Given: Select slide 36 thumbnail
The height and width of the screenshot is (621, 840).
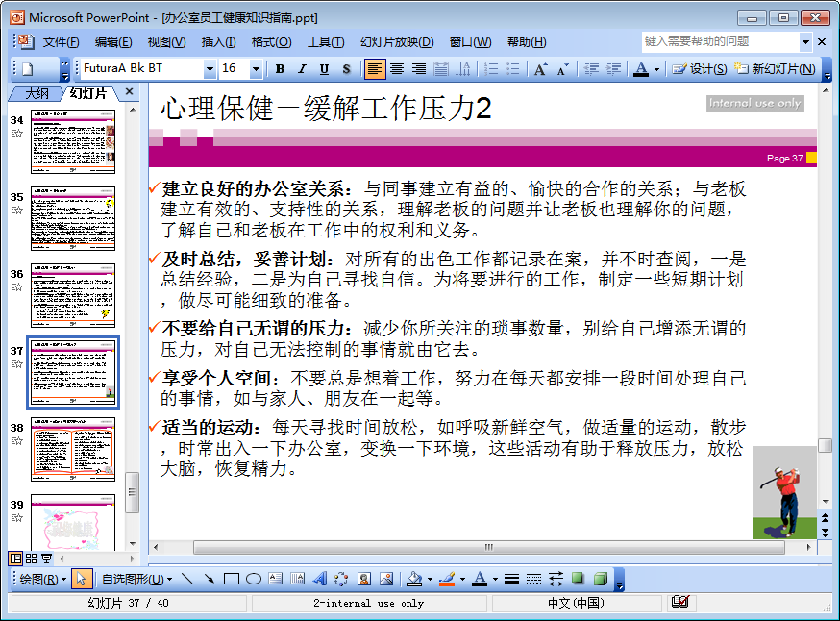Looking at the screenshot, I should coord(73,295).
